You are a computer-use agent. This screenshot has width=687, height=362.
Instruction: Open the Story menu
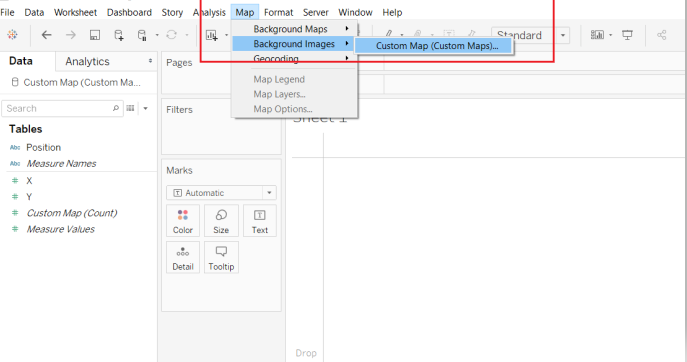click(x=172, y=12)
